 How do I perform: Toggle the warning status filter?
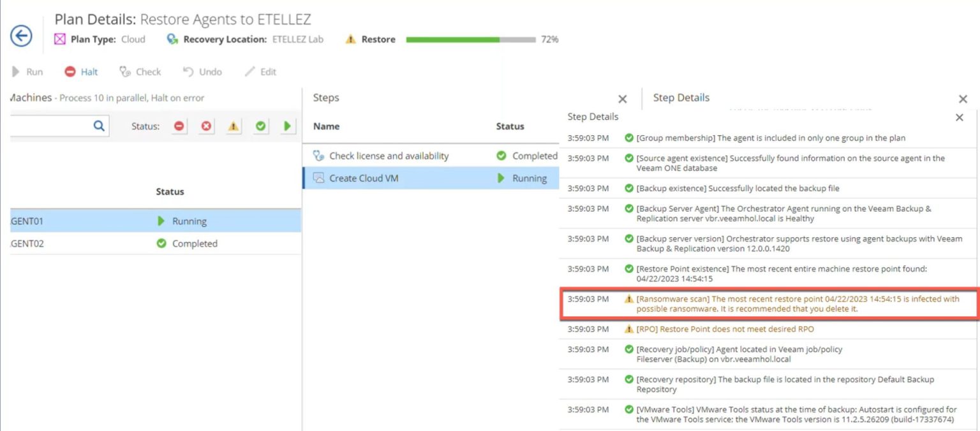coord(232,126)
